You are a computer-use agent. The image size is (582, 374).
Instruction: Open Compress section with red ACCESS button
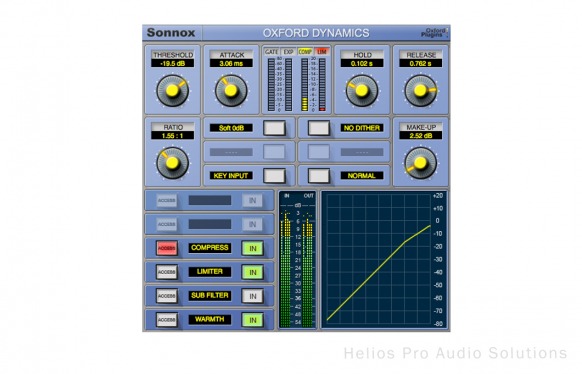167,248
